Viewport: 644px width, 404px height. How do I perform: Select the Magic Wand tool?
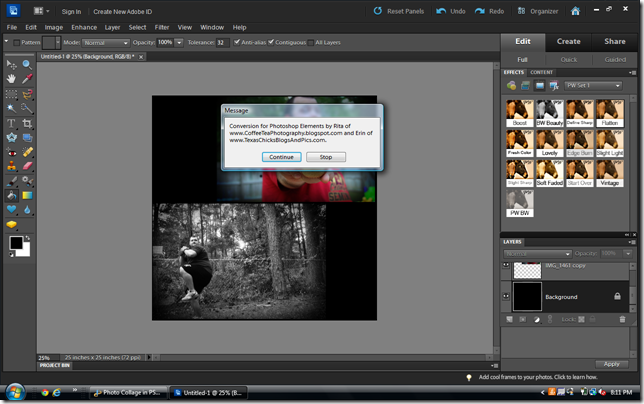(11, 107)
